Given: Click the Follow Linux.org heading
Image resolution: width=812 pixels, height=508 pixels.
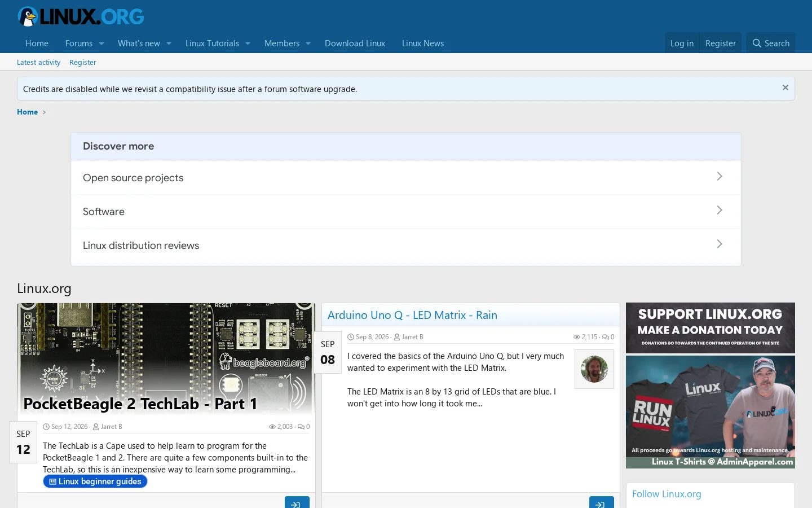Looking at the screenshot, I should click(x=667, y=494).
